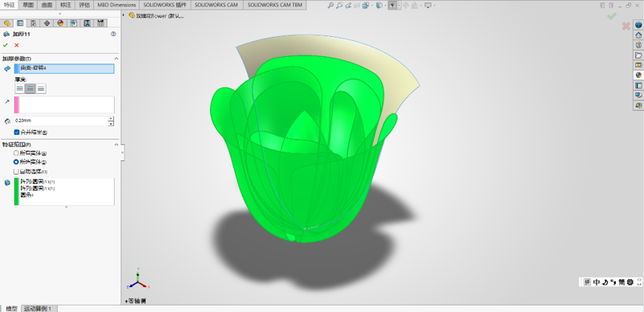Open the FeatureManager design tree tab
The height and width of the screenshot is (312, 644).
(x=6, y=23)
